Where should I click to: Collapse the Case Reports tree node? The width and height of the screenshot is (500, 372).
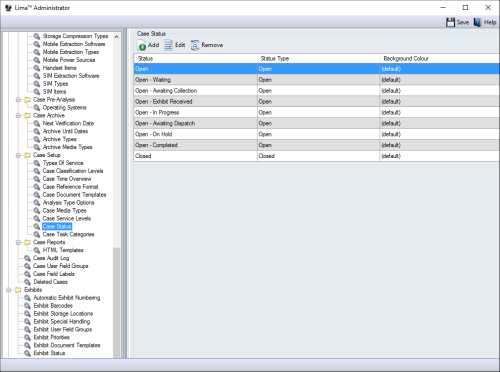coord(18,242)
